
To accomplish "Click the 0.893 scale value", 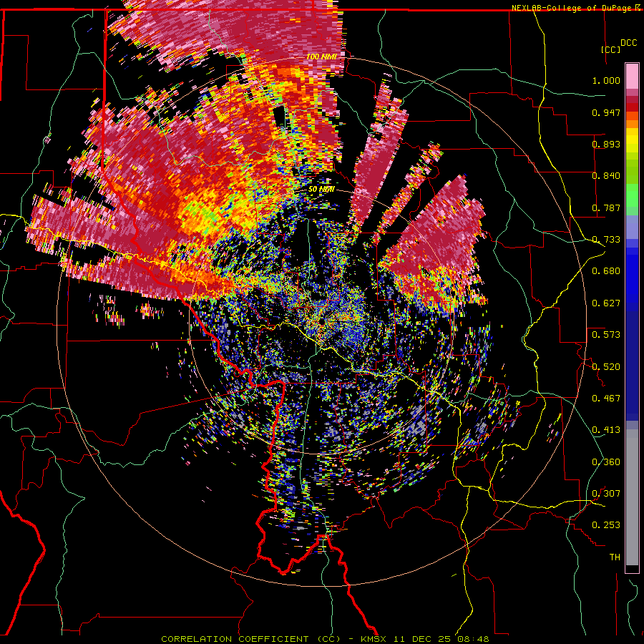I will pyautogui.click(x=606, y=144).
